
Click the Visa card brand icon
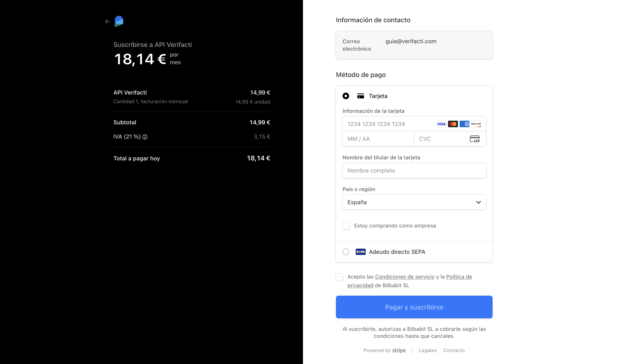(x=441, y=124)
